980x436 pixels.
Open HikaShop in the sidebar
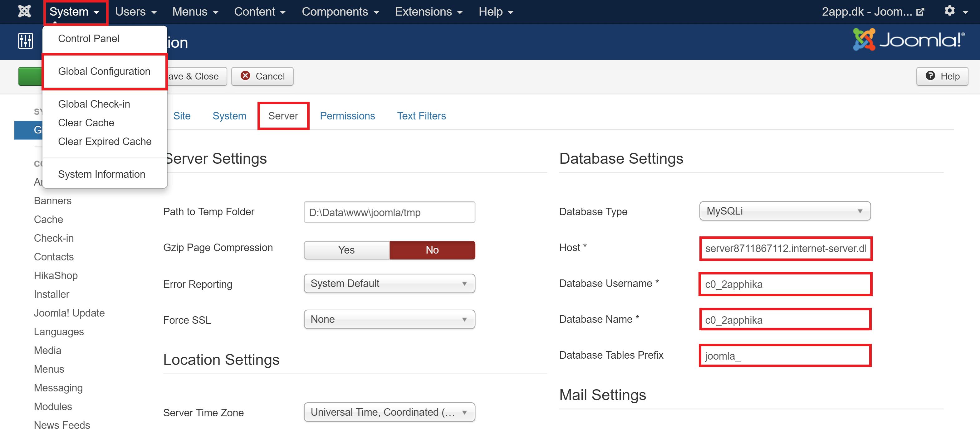tap(56, 275)
